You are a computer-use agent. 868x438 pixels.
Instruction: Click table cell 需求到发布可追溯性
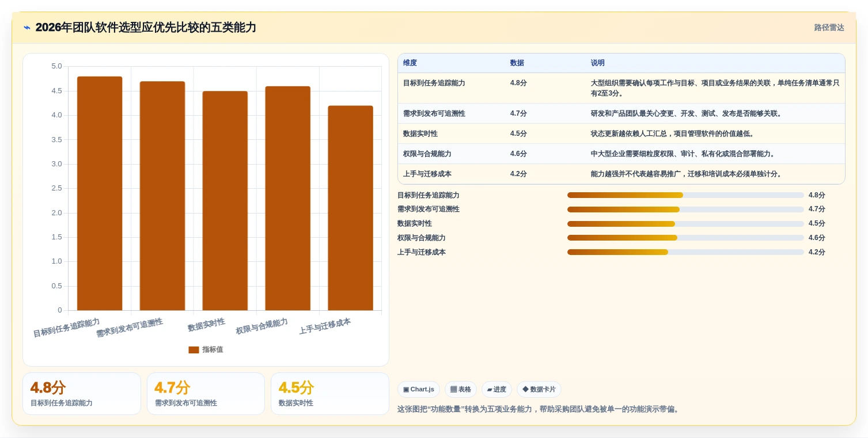tap(434, 113)
